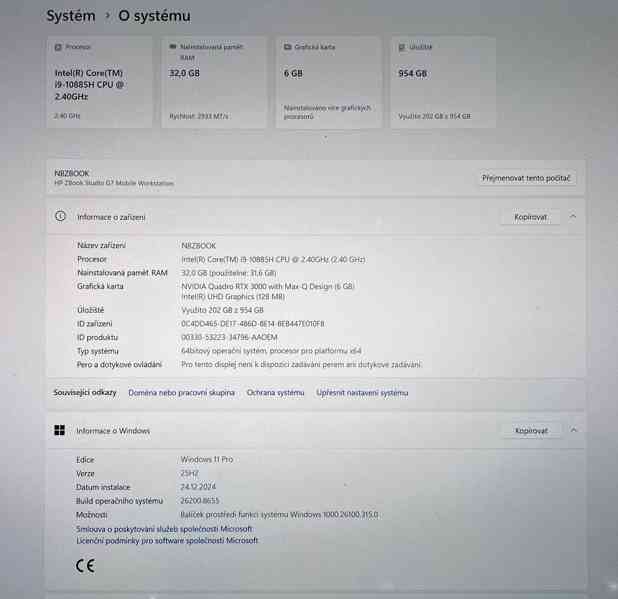Copy device info with Kopírovat button

pyautogui.click(x=530, y=217)
